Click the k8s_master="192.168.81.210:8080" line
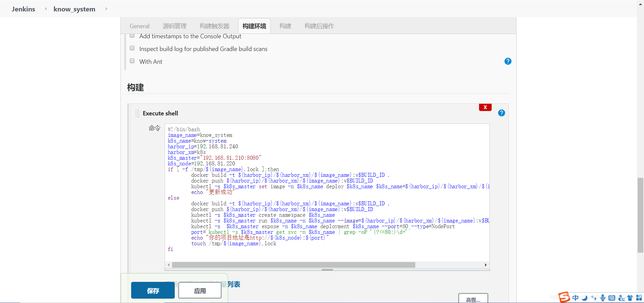This screenshot has height=303, width=644. [x=215, y=158]
